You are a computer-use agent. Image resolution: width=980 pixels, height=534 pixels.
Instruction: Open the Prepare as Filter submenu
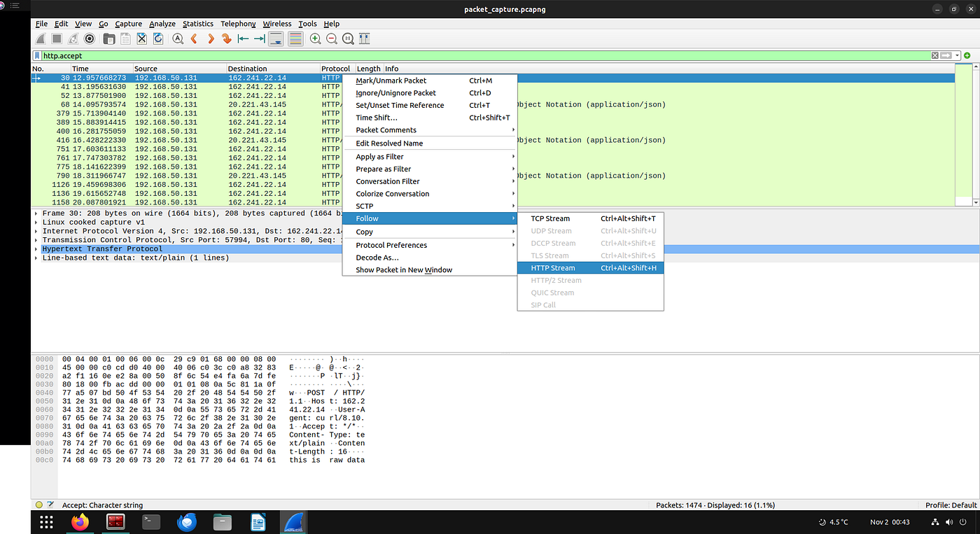click(429, 169)
